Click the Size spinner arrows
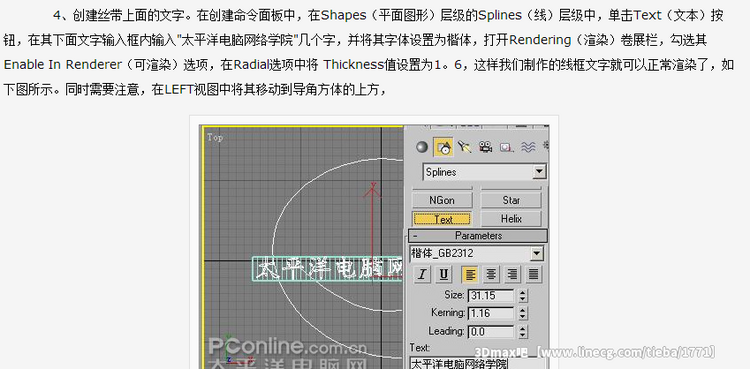The height and width of the screenshot is (369, 750). [x=522, y=295]
